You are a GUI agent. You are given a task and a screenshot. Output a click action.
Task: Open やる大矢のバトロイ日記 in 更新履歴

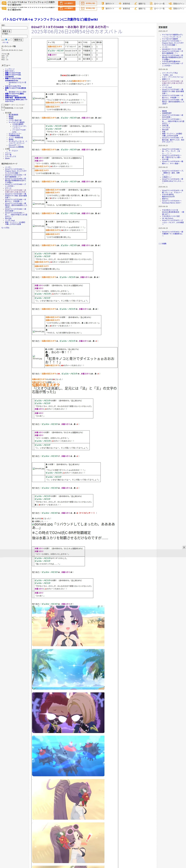point(171,216)
